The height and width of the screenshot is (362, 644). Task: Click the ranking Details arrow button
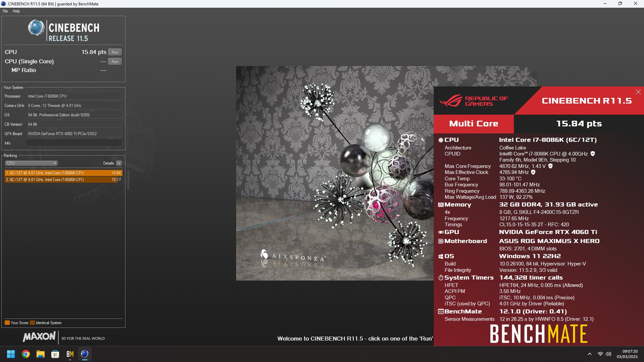click(x=119, y=163)
